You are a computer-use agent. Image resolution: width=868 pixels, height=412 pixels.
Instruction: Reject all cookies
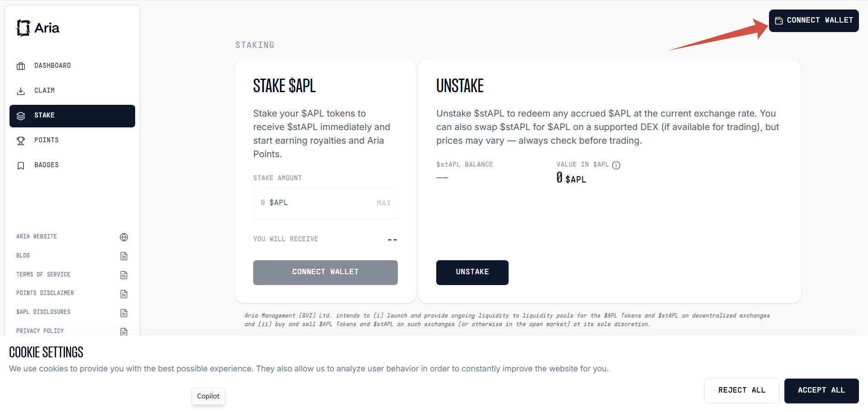pyautogui.click(x=741, y=391)
